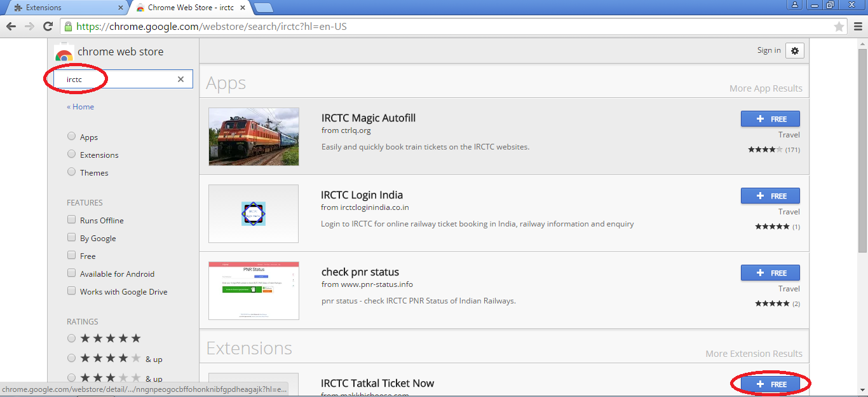The width and height of the screenshot is (868, 397).
Task: Click the address bar URL
Action: [212, 27]
